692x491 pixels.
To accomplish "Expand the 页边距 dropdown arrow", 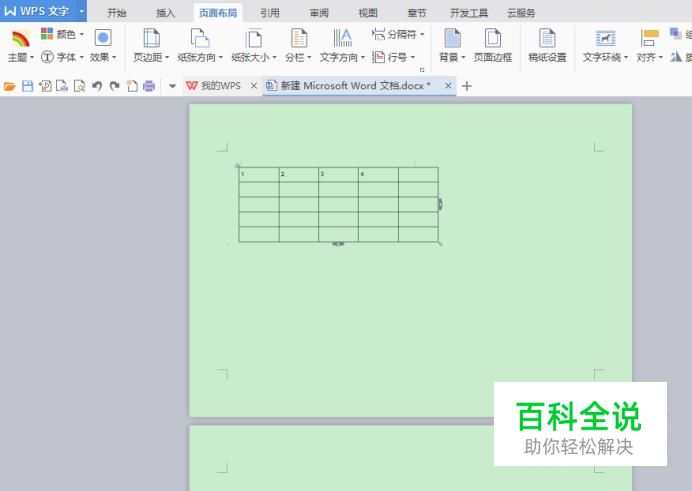I will [x=167, y=57].
